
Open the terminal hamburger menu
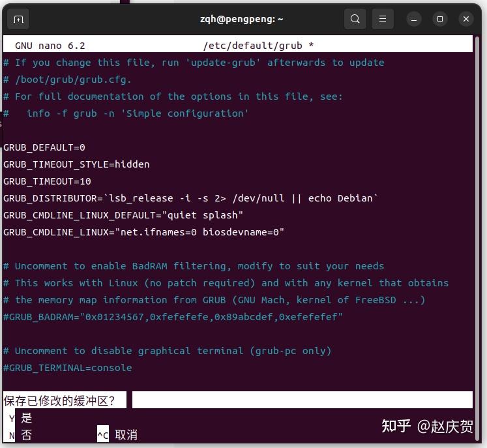[x=383, y=20]
